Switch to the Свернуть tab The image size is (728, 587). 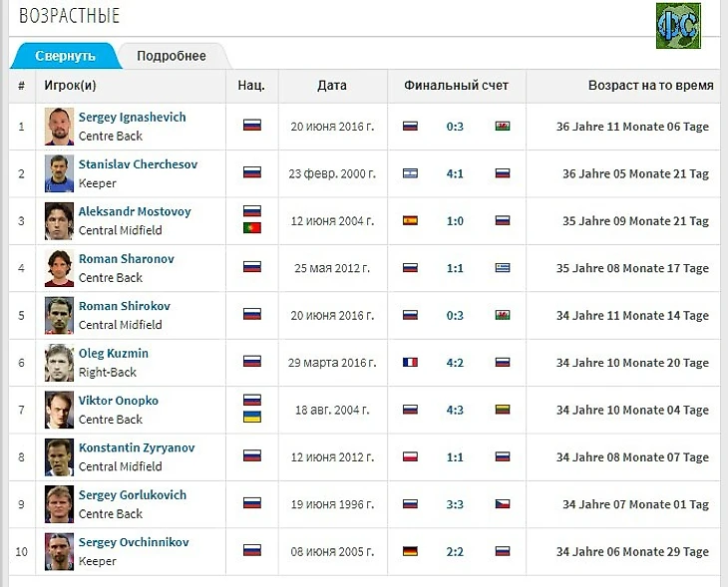pos(65,56)
